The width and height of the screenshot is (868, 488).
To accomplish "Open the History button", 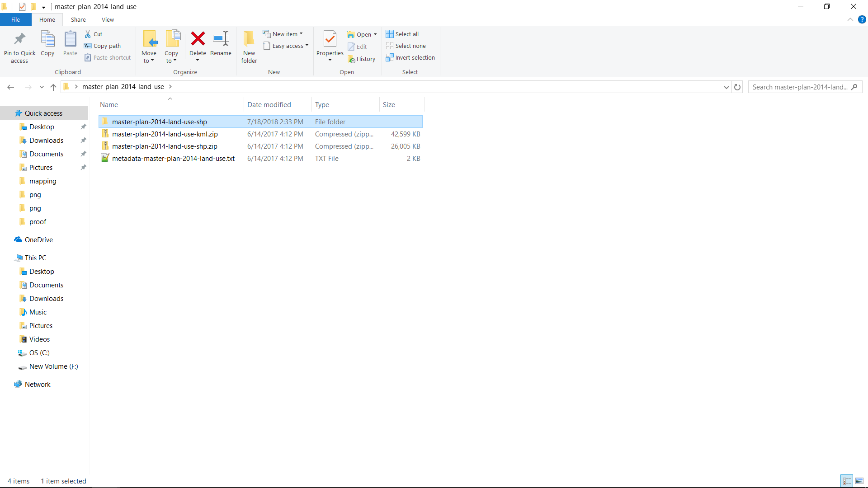I will [x=362, y=59].
